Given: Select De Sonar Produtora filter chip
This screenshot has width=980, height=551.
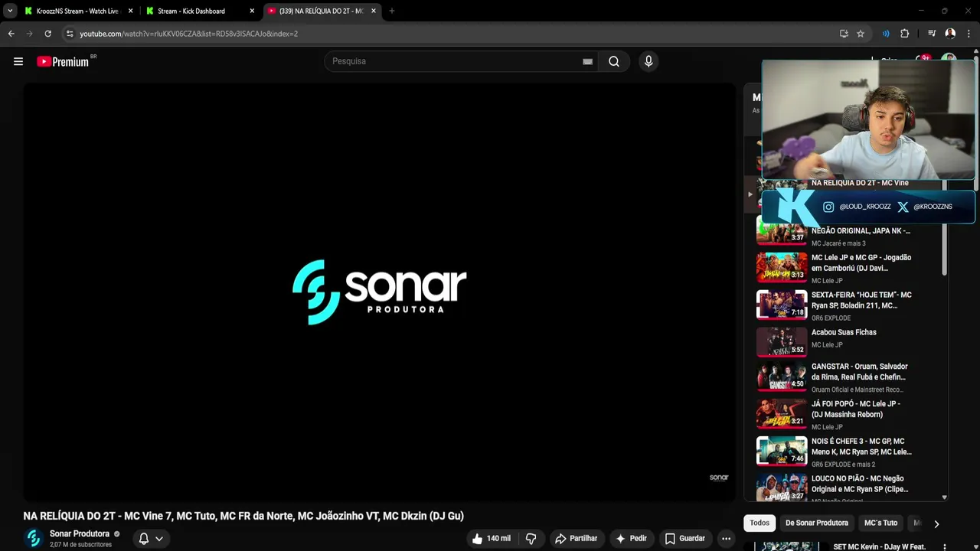Looking at the screenshot, I should pyautogui.click(x=817, y=523).
